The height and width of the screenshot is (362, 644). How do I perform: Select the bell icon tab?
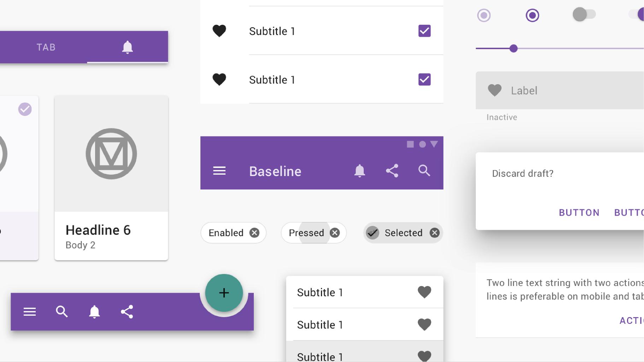click(127, 47)
